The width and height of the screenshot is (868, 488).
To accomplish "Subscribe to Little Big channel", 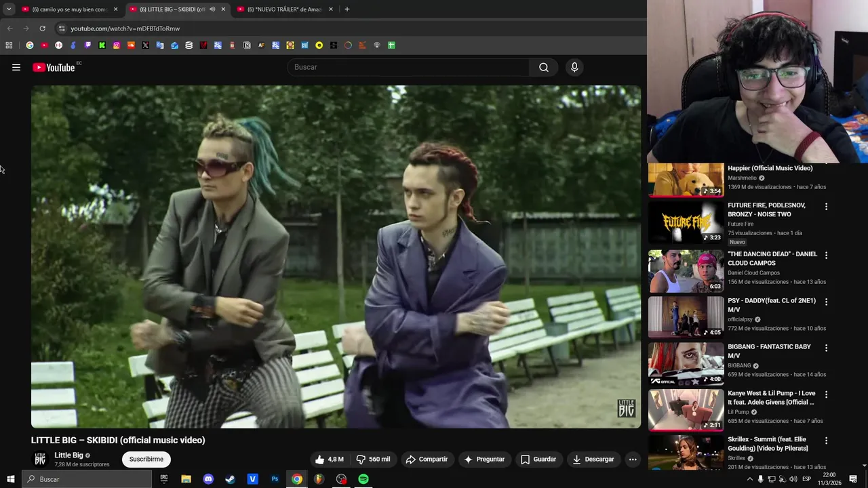I will (x=146, y=459).
